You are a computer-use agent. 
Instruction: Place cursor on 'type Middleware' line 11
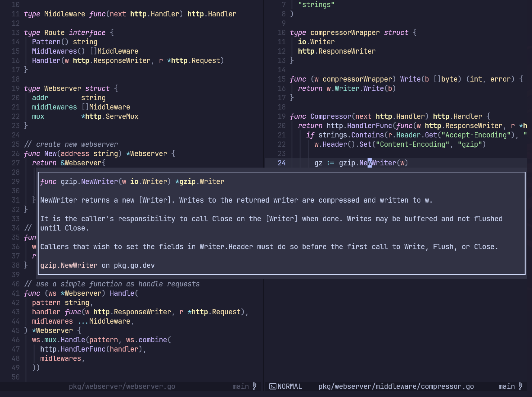coord(130,14)
